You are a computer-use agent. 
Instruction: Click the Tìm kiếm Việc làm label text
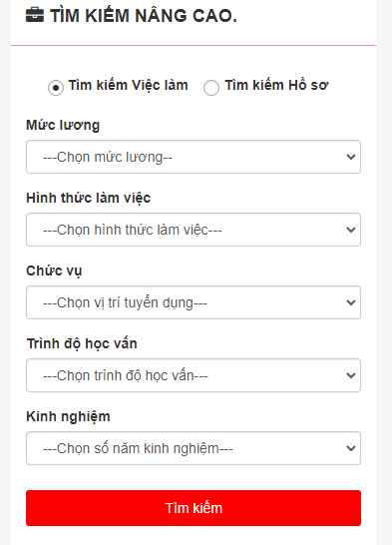(128, 86)
